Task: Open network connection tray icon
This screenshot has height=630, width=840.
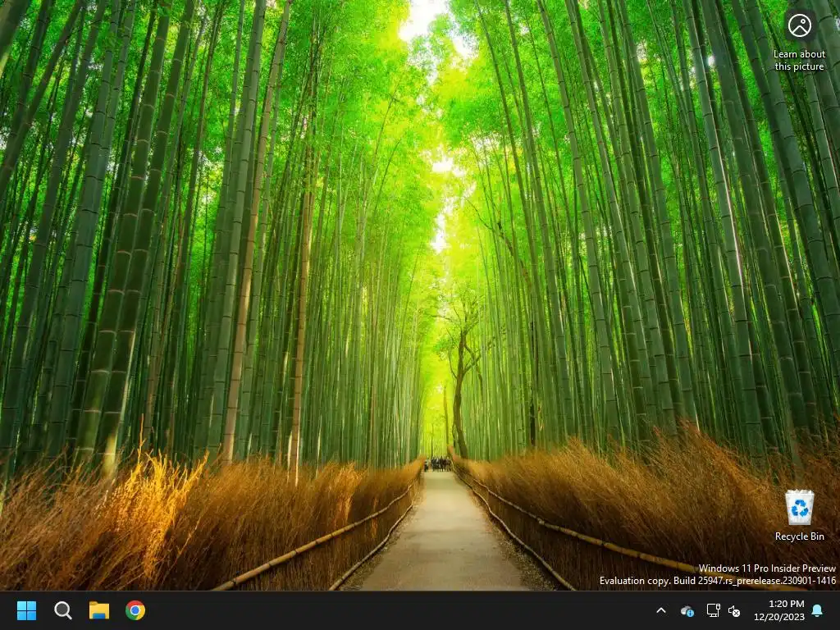Action: click(713, 610)
